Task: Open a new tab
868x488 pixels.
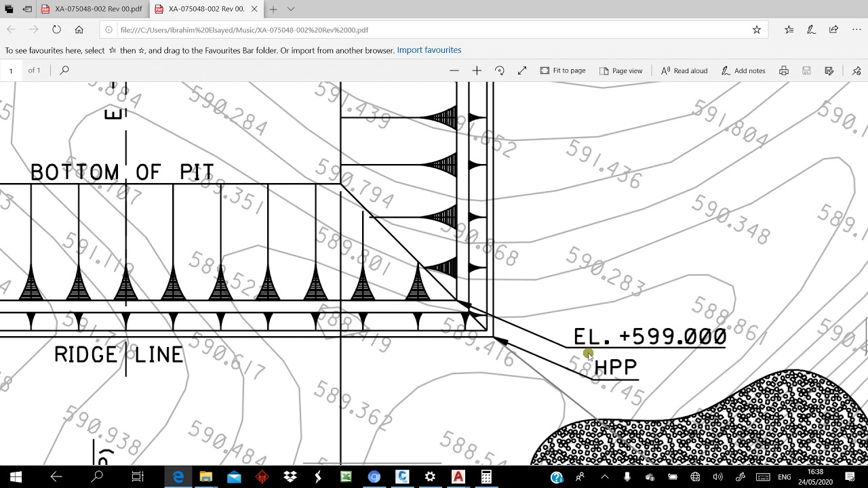Action: 273,9
